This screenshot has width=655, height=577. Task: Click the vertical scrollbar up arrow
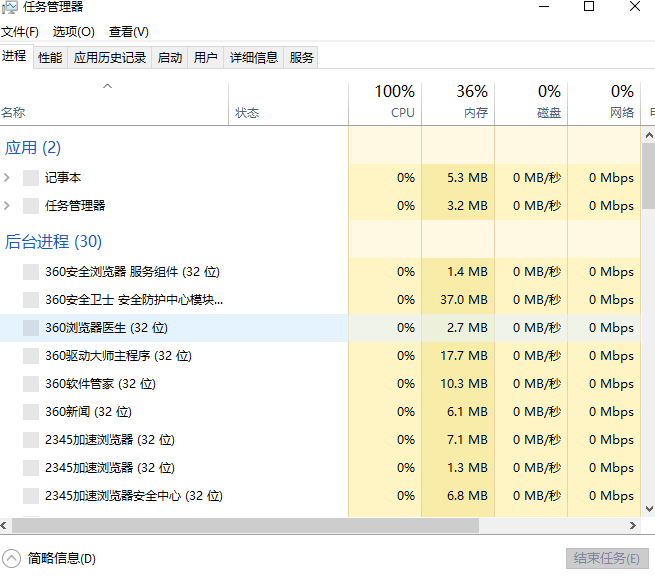coord(649,135)
